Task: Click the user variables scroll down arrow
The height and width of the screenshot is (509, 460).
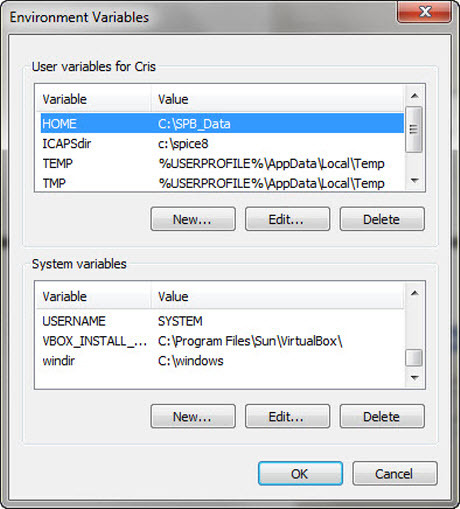Action: [x=414, y=181]
